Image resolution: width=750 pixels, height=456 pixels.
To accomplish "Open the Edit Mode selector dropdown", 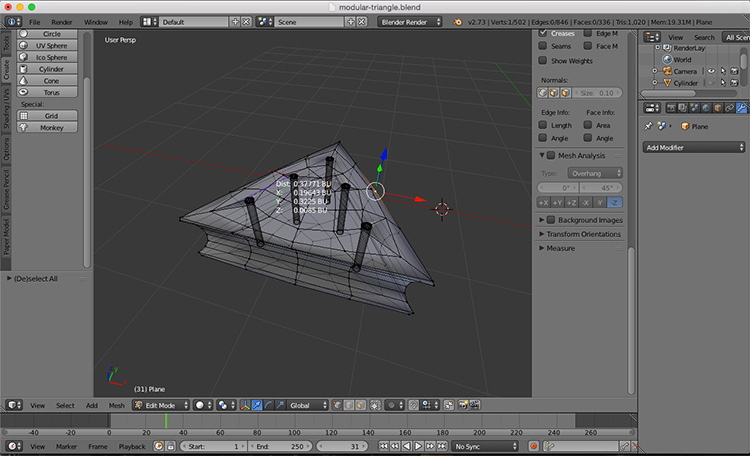I will point(160,405).
